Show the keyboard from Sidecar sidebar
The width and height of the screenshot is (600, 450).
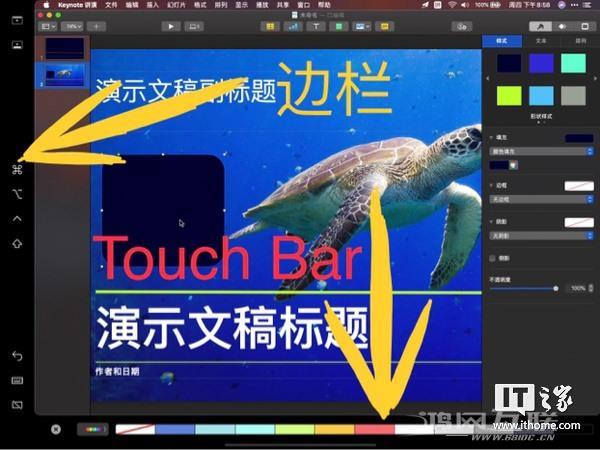click(x=17, y=380)
